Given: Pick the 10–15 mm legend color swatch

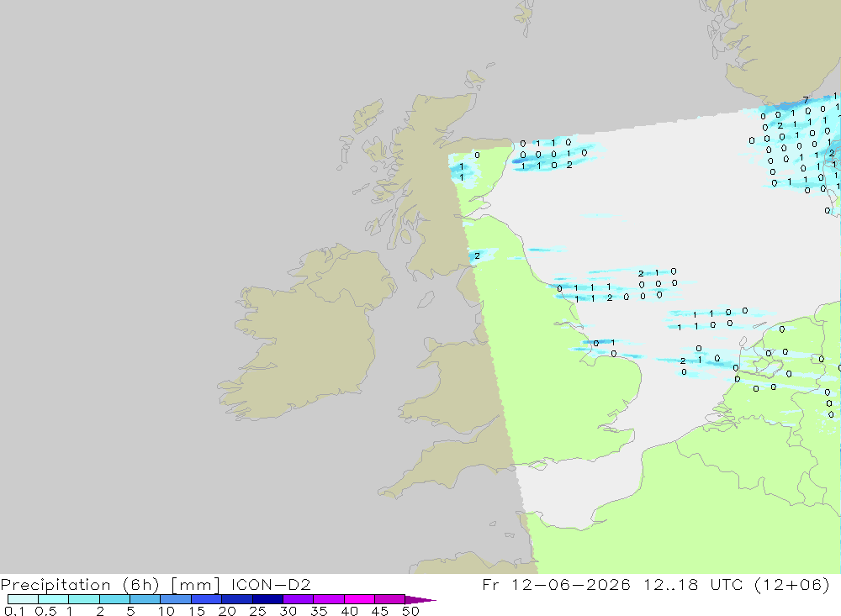Looking at the screenshot, I should 176,599.
